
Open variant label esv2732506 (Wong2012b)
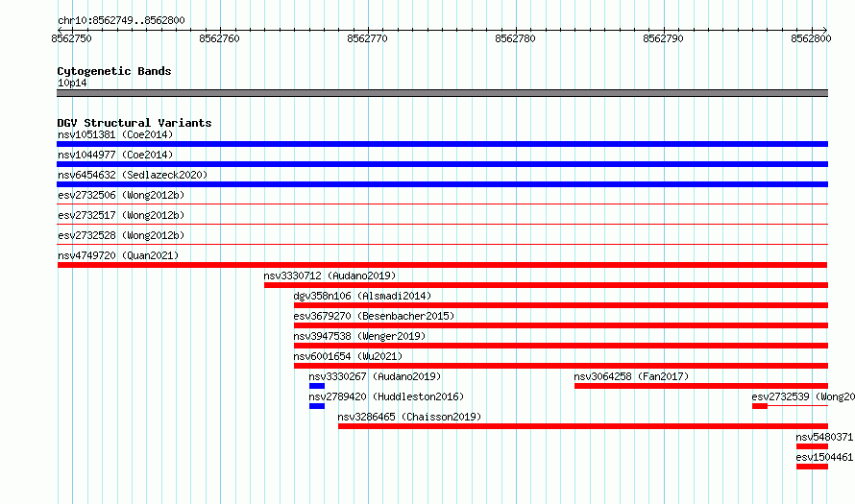(121, 195)
